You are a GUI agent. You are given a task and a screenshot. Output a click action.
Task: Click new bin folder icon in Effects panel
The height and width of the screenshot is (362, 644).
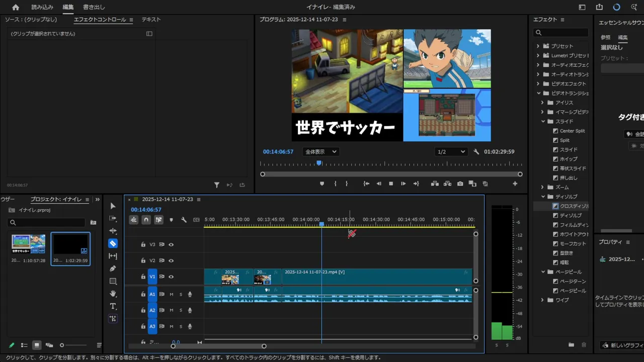(571, 345)
